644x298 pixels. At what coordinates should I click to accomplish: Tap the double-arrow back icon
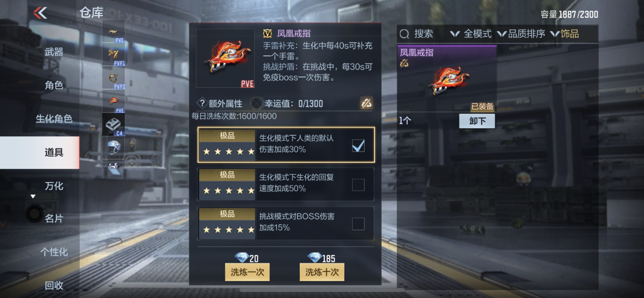click(40, 13)
